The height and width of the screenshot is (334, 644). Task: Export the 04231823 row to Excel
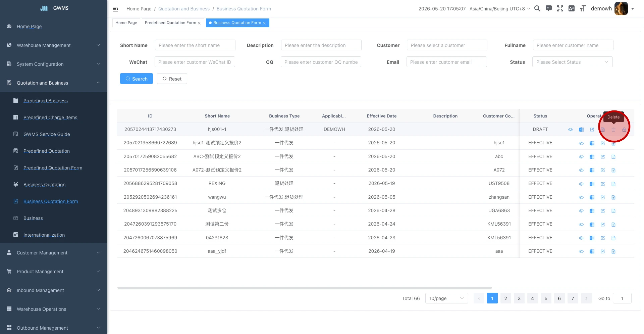592,238
